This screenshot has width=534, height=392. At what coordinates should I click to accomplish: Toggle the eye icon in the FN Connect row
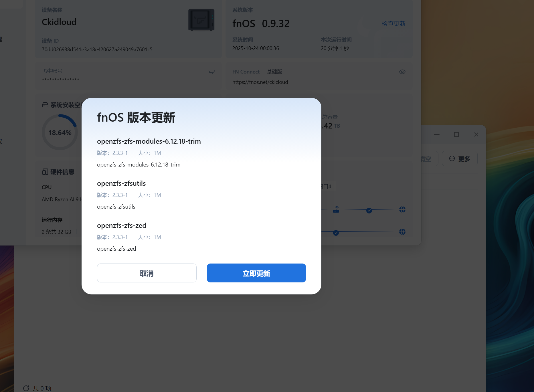tap(402, 72)
